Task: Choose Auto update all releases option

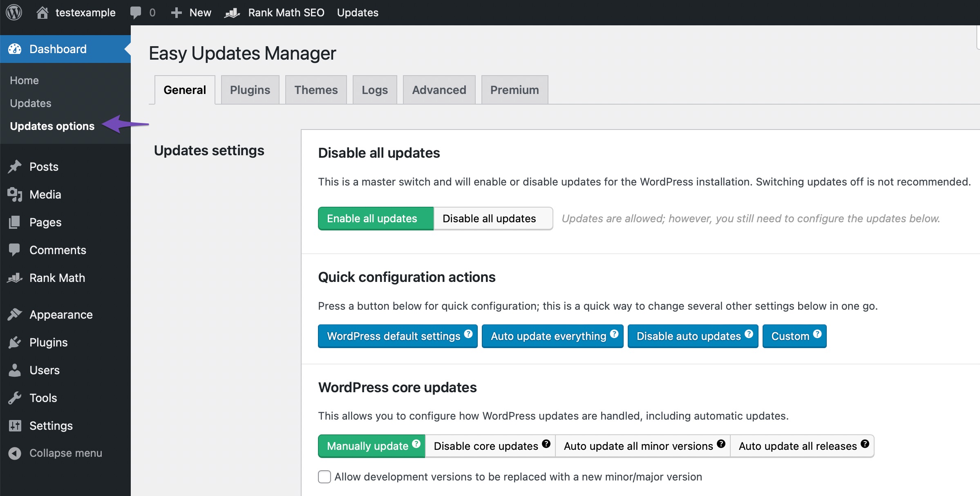Action: [797, 446]
